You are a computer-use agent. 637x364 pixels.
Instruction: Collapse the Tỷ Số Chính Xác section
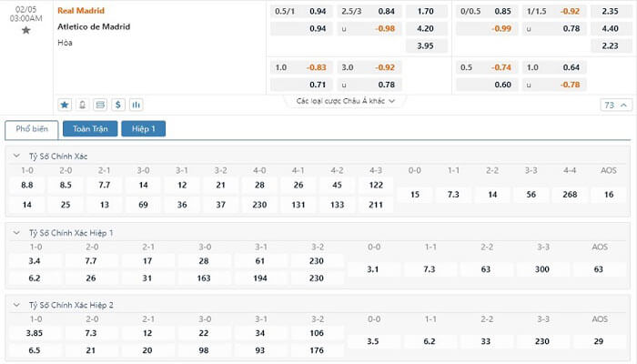coord(16,156)
